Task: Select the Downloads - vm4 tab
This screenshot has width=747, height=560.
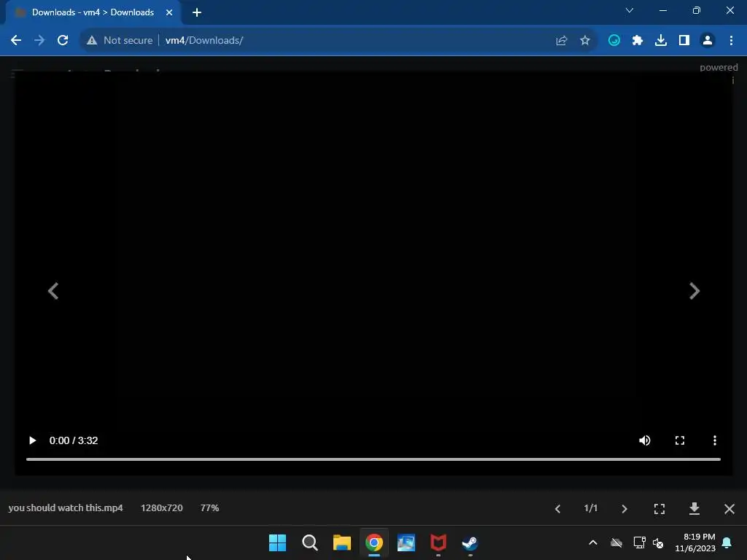Action: click(93, 12)
